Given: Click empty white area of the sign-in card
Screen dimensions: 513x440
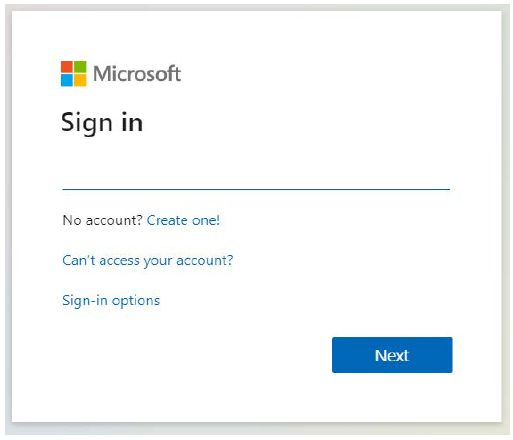Looking at the screenshot, I should (x=333, y=100).
